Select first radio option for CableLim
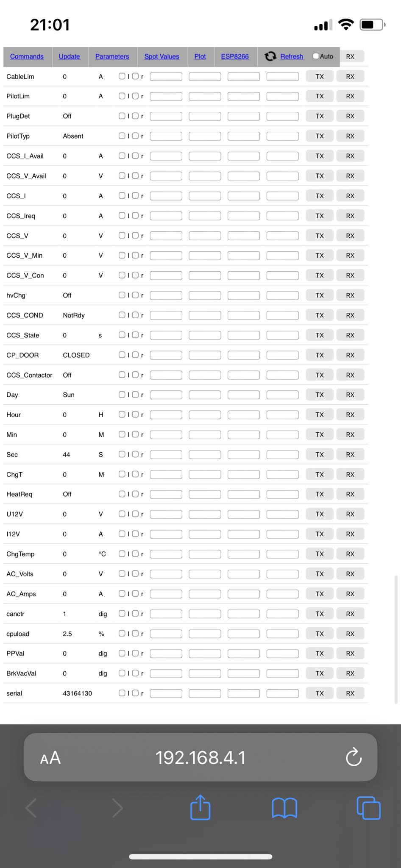Viewport: 401px width, 868px height. pyautogui.click(x=122, y=76)
